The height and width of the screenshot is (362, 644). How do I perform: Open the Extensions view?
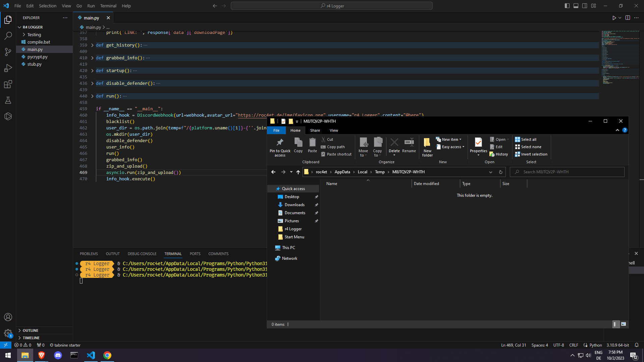[8, 84]
